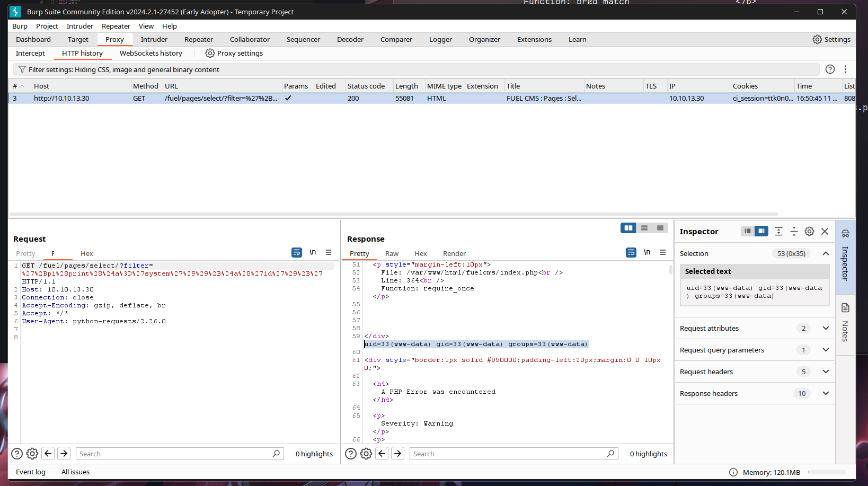Click memory usage progress bar

826,472
